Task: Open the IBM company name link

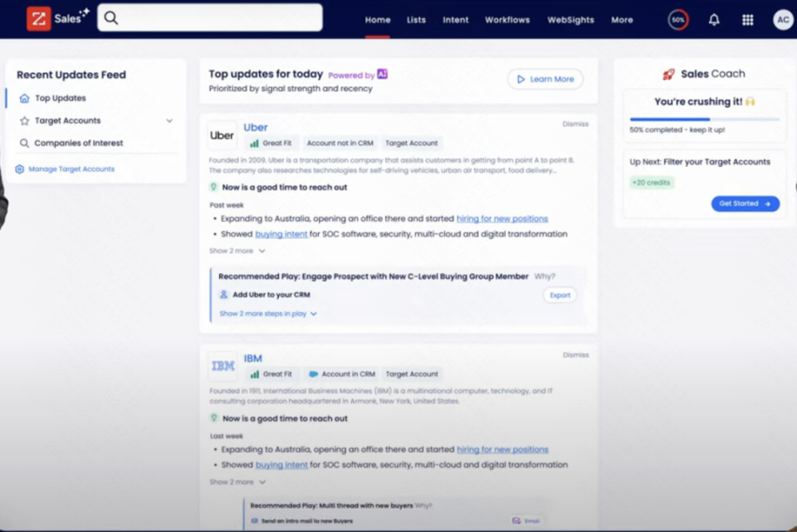Action: (252, 359)
